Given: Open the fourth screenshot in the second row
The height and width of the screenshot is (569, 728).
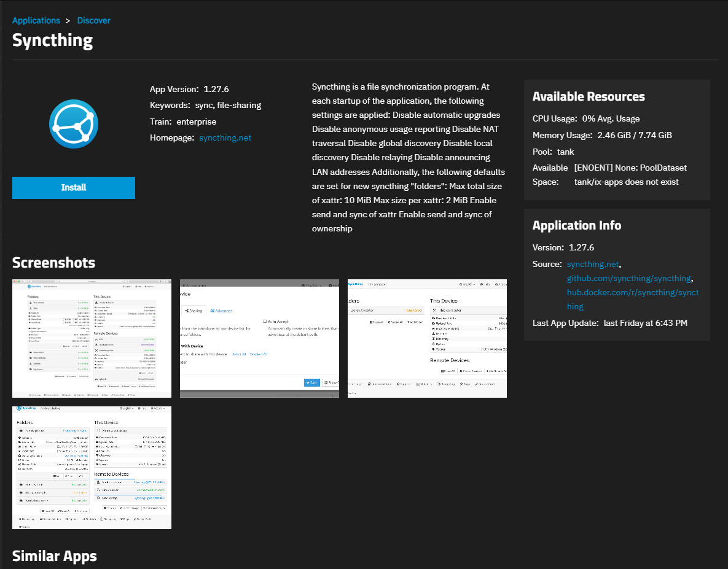Looking at the screenshot, I should (x=92, y=467).
